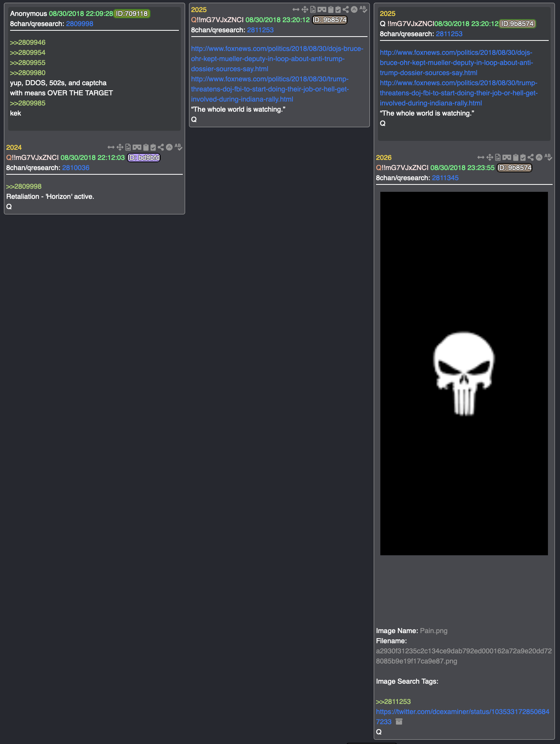The width and height of the screenshot is (560, 744).
Task: Click ID badge 709118
Action: click(x=132, y=14)
